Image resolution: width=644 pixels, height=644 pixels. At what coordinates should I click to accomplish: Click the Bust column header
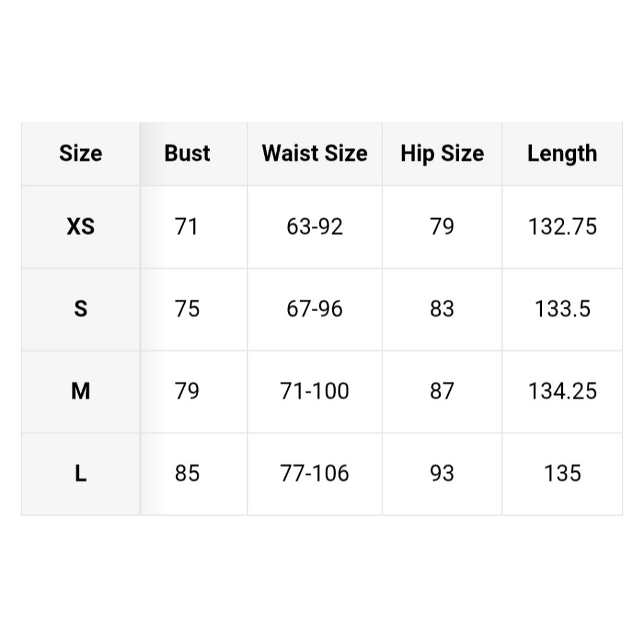click(187, 153)
